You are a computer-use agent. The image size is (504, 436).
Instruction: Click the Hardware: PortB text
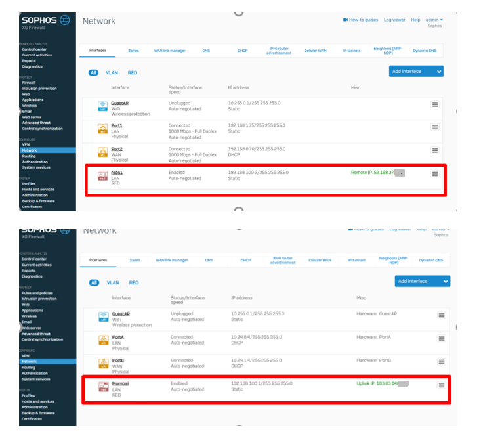[373, 360]
